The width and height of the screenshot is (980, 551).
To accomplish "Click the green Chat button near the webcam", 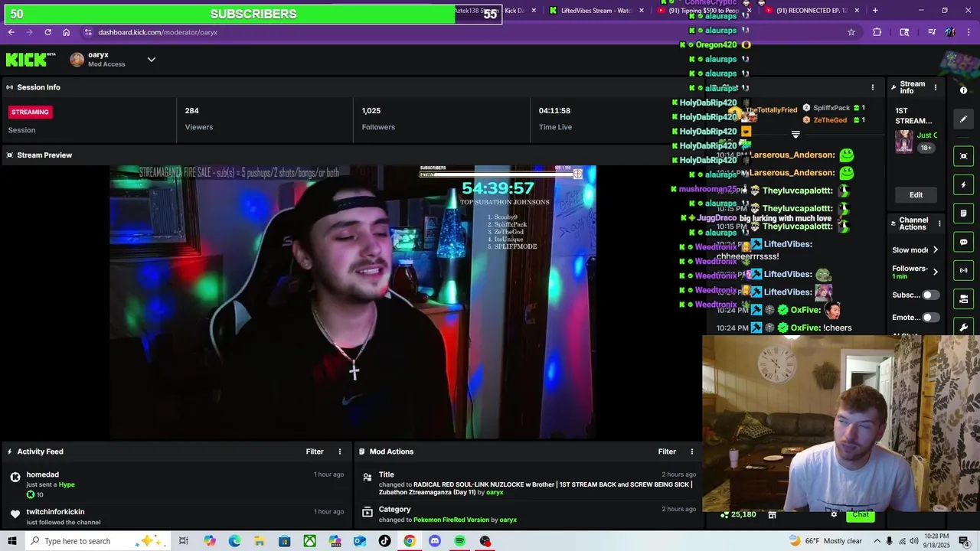I will click(861, 514).
